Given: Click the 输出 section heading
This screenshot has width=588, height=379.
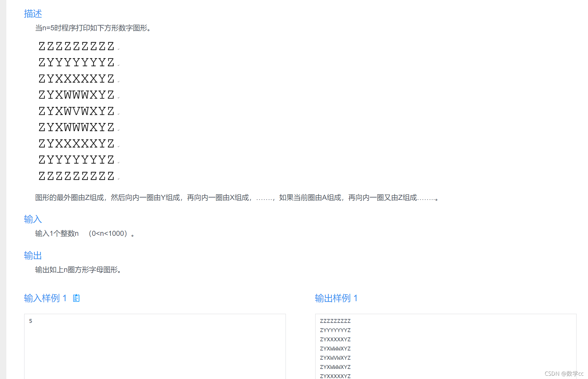Looking at the screenshot, I should coord(33,255).
